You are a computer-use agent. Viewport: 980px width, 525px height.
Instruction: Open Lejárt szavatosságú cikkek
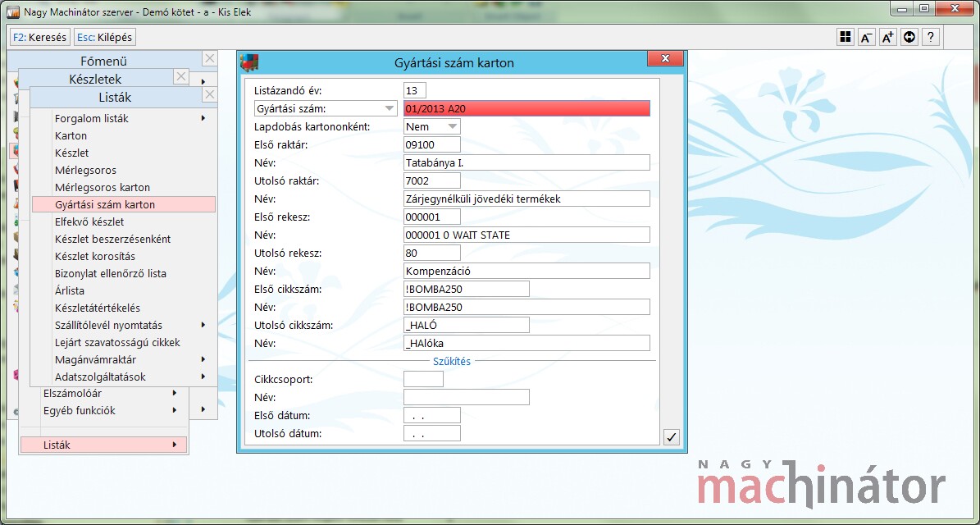click(117, 343)
